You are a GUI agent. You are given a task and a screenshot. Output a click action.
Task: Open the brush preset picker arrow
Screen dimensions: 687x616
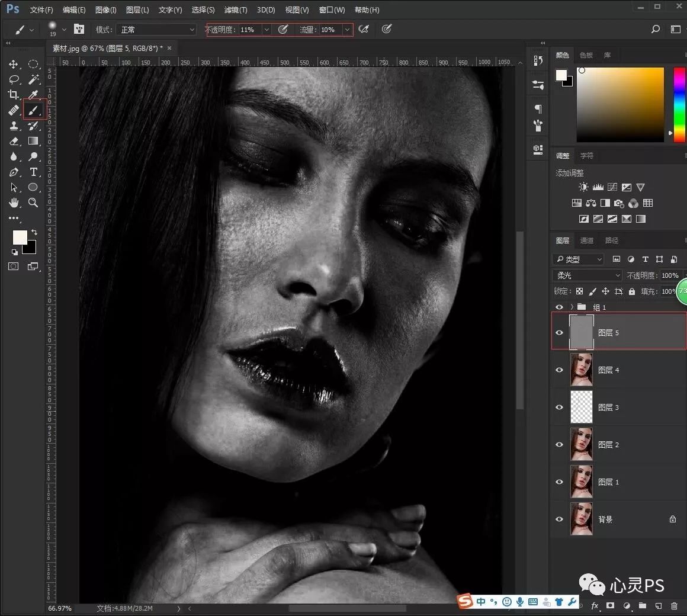[x=64, y=30]
